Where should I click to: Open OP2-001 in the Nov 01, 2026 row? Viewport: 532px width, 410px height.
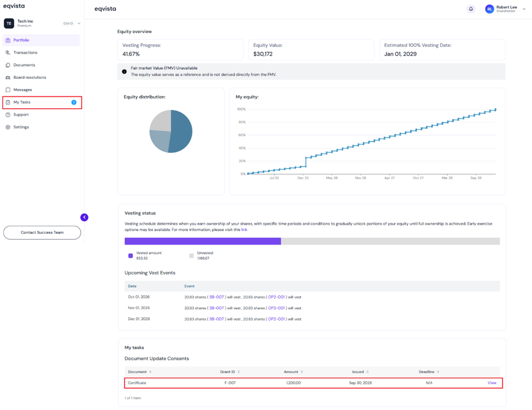pyautogui.click(x=276, y=308)
